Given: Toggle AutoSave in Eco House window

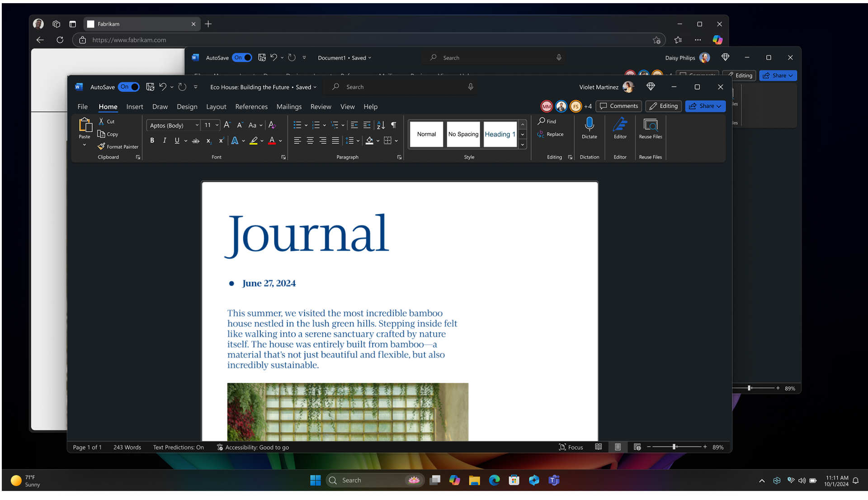Looking at the screenshot, I should point(129,87).
